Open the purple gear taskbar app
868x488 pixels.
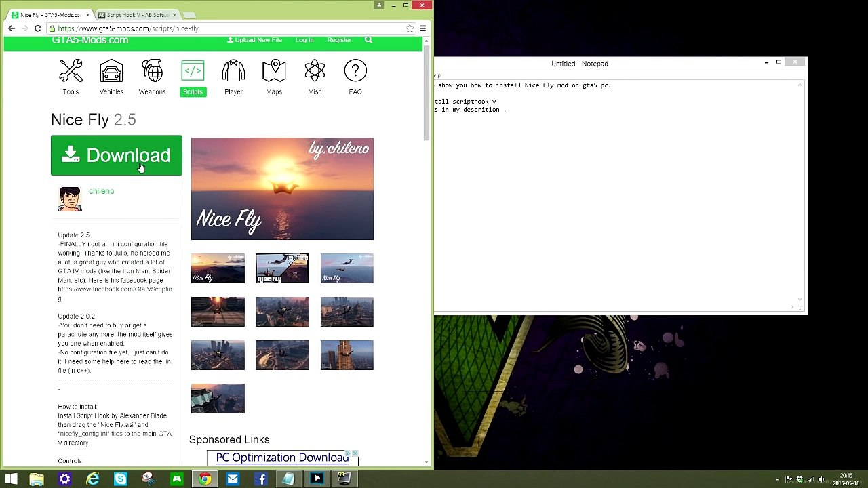click(x=64, y=479)
